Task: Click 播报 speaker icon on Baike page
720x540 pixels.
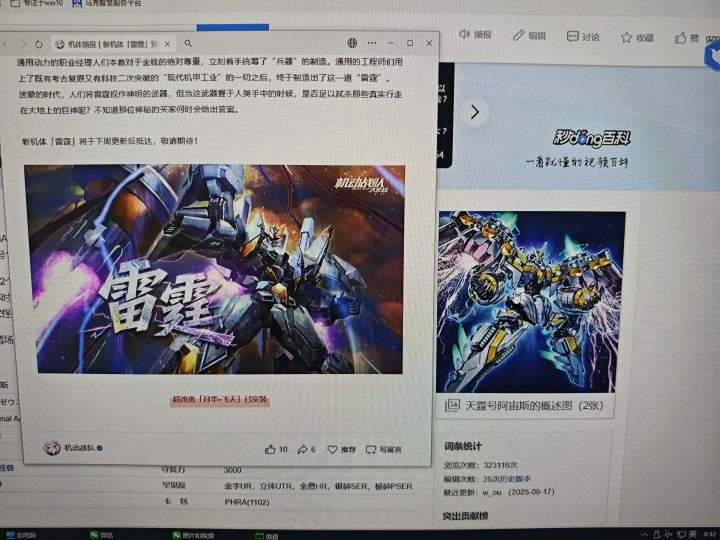Action: click(476, 34)
